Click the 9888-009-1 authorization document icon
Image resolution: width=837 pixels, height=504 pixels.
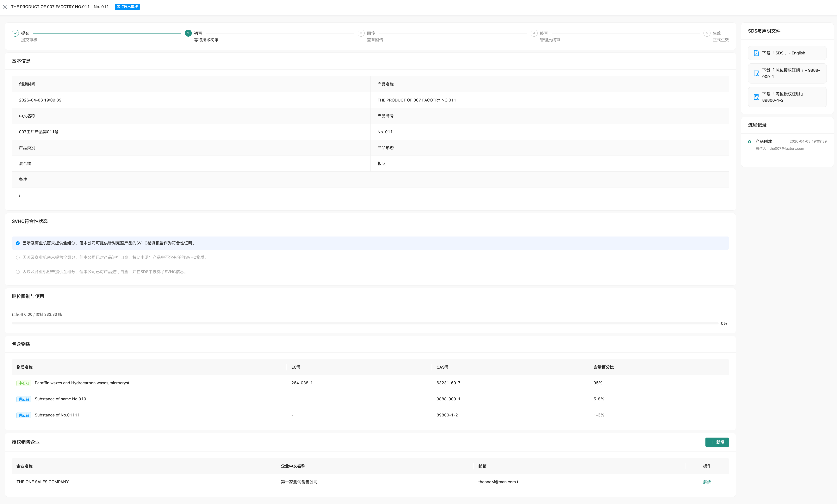756,73
